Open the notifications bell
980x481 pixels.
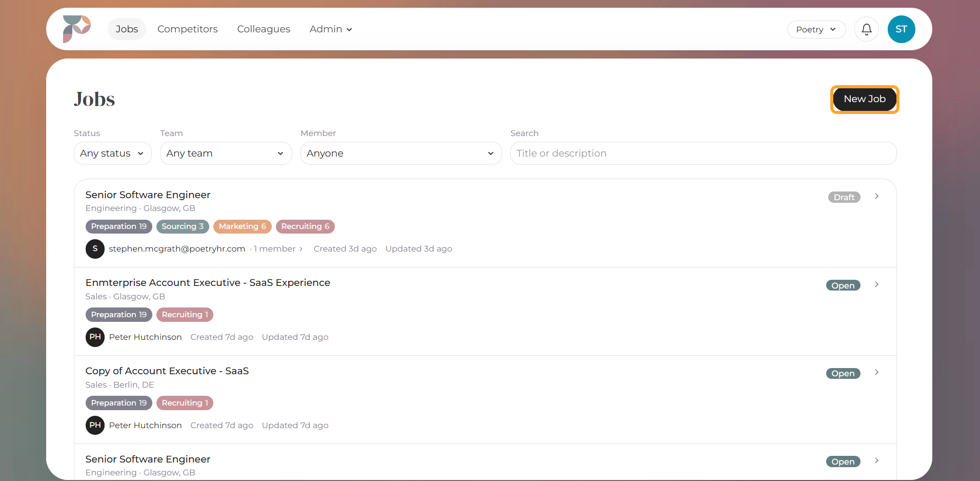point(866,29)
